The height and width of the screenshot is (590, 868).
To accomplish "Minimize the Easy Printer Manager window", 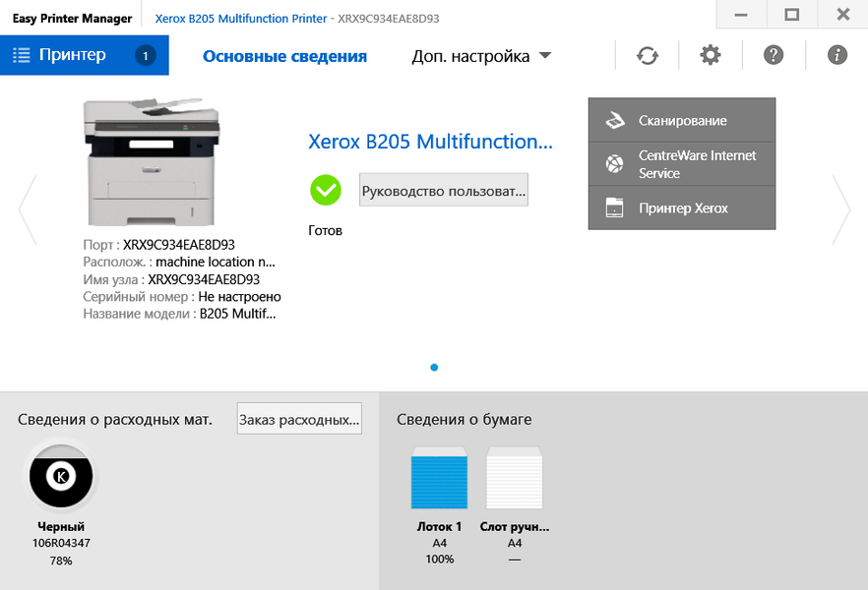I will point(741,15).
